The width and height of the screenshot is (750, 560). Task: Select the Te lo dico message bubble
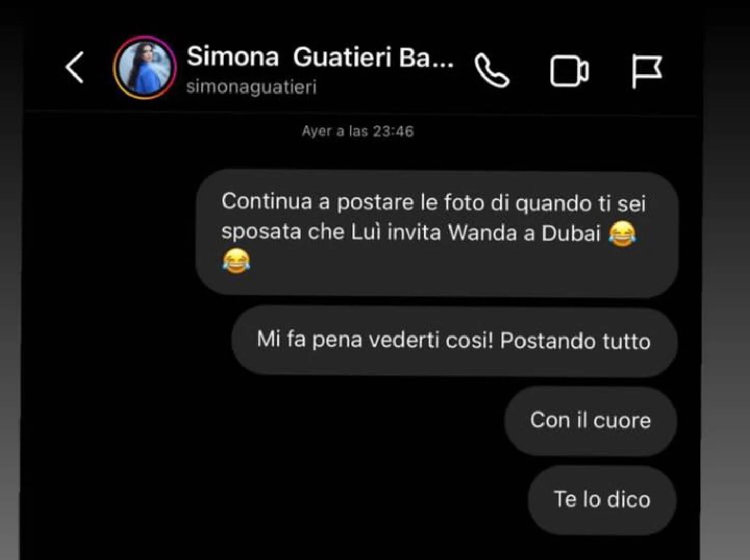(602, 499)
